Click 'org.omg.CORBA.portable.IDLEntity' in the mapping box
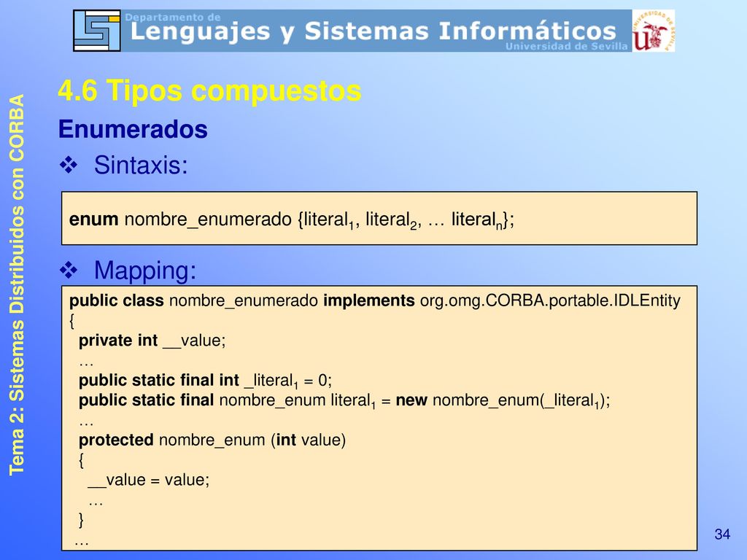This screenshot has width=747, height=560. point(550,300)
